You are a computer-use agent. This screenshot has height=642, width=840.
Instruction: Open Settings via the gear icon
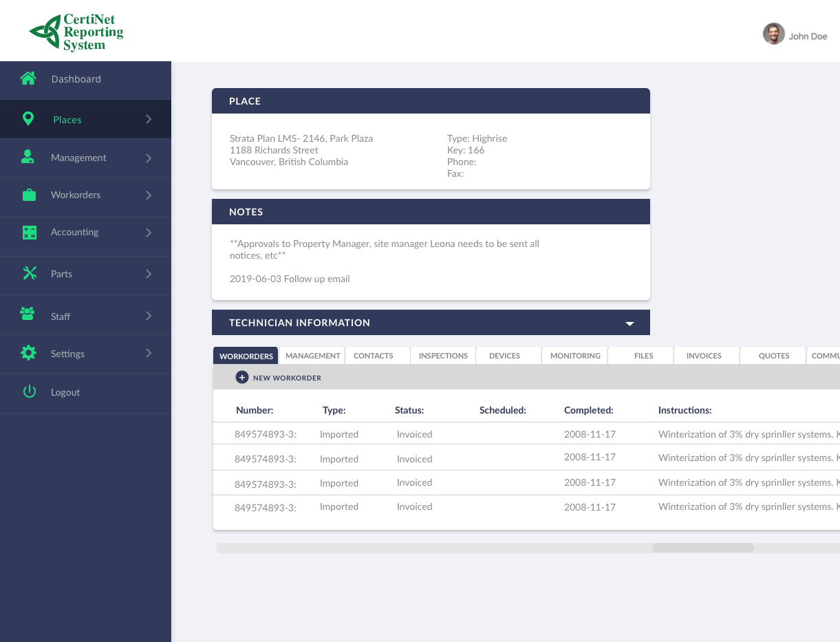coord(28,353)
